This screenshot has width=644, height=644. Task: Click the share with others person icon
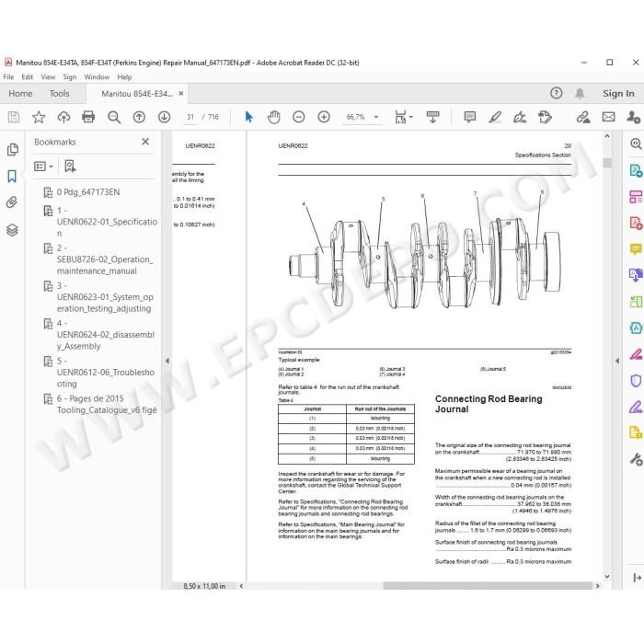pos(633,117)
